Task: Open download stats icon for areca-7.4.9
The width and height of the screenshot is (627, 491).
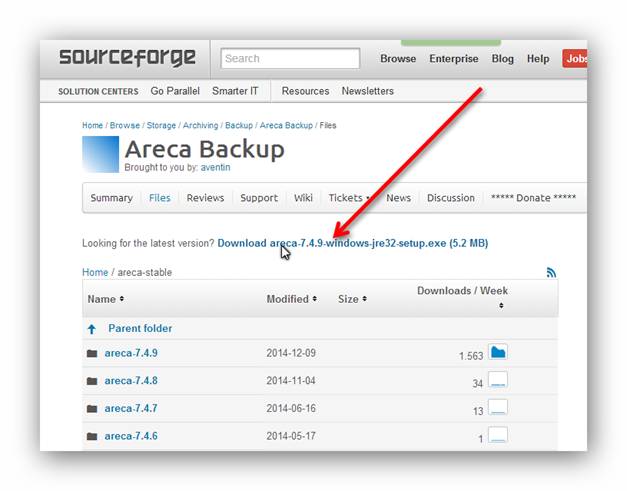Action: (498, 352)
